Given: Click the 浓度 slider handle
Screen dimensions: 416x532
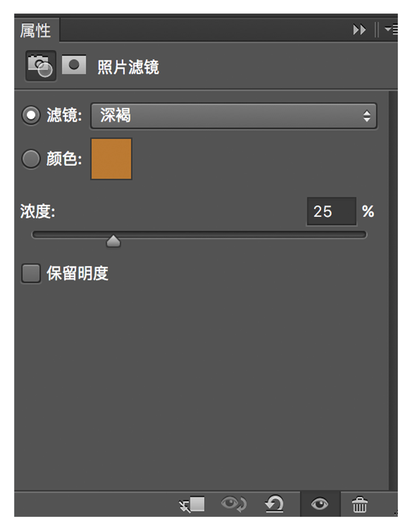Looking at the screenshot, I should (x=113, y=241).
